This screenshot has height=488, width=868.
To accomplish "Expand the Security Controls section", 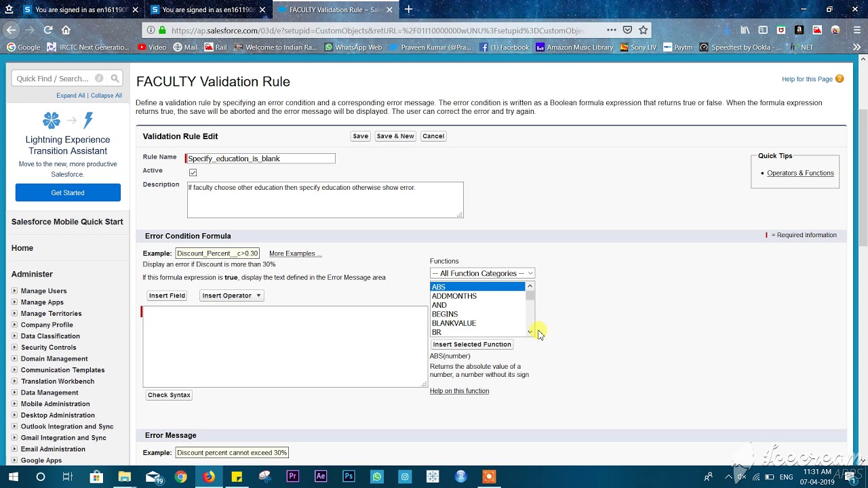I will tap(14, 347).
